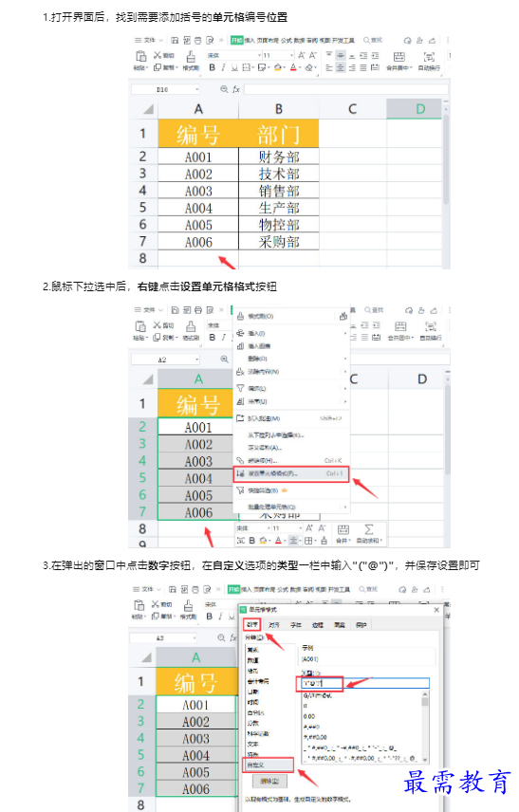
Task: Toggle Bold in step 1 ribbon
Action: [212, 67]
